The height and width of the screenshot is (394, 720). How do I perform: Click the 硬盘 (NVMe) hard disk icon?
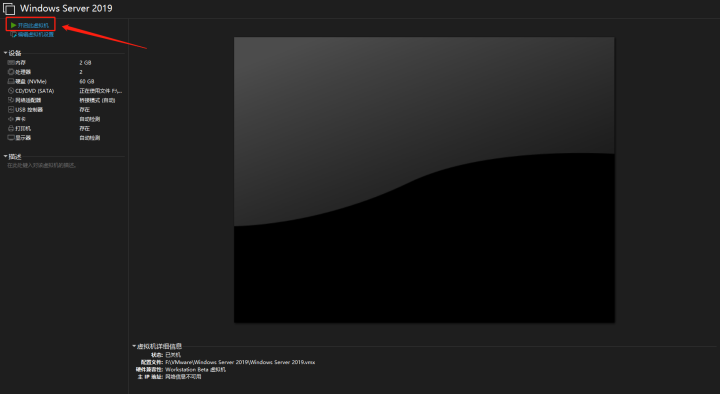pos(11,81)
